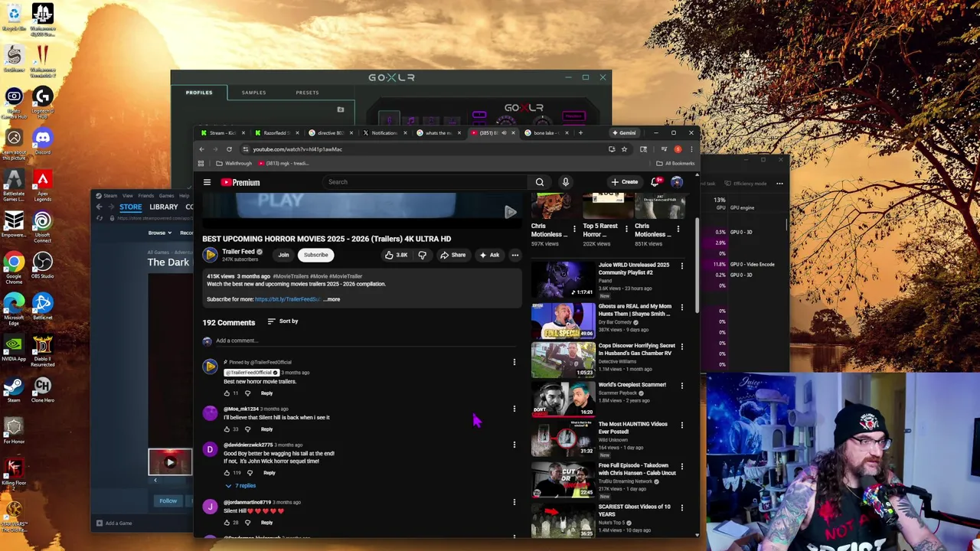The image size is (980, 551).
Task: Open more actions menu beside Ask button
Action: (515, 255)
